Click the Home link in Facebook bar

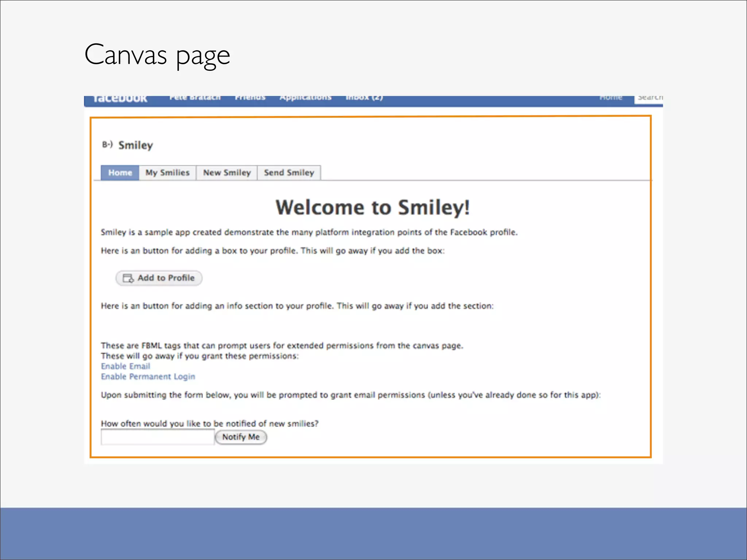[x=611, y=98]
